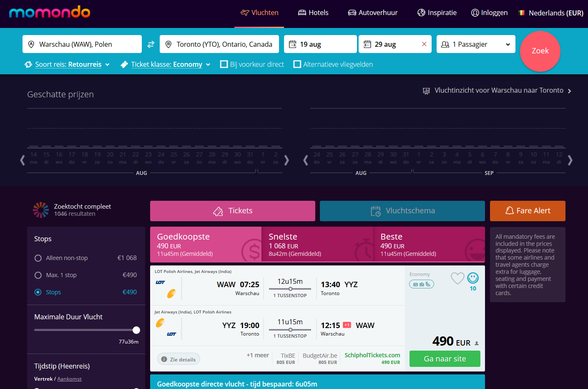
Task: Click the return calendar icon for 29 aug
Action: point(367,44)
